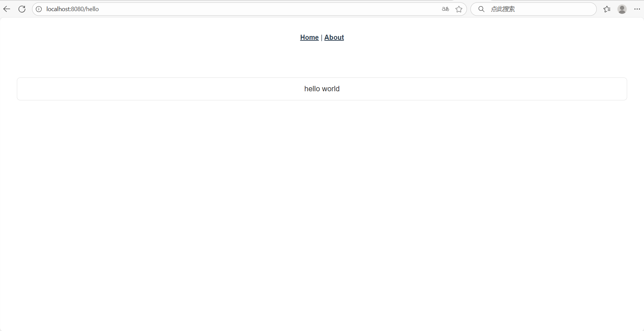Reload the page with the refresh icon
The width and height of the screenshot is (644, 331).
pyautogui.click(x=22, y=9)
